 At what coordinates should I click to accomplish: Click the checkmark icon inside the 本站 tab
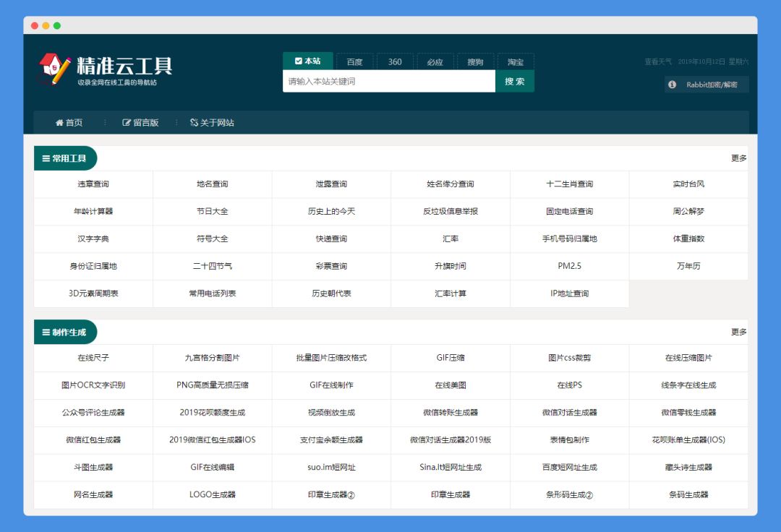click(299, 61)
